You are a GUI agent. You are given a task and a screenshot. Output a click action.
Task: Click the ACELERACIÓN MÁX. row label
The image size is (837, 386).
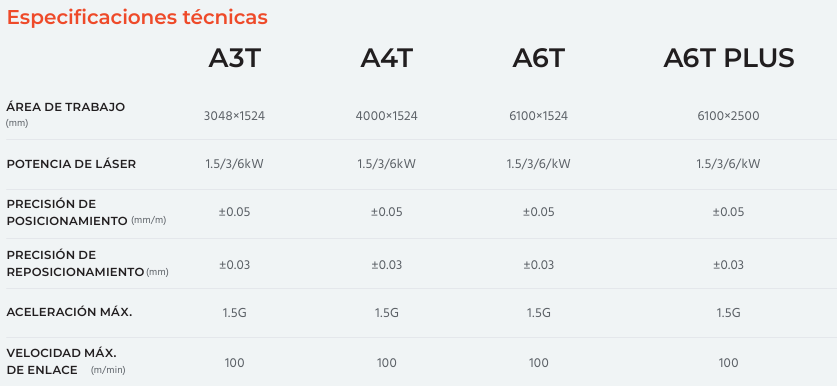pos(69,312)
